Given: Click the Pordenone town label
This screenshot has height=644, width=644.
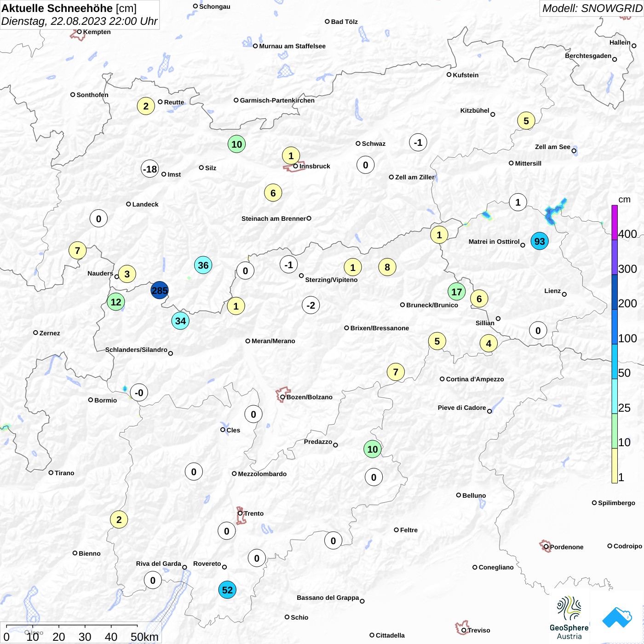Looking at the screenshot, I should 567,547.
